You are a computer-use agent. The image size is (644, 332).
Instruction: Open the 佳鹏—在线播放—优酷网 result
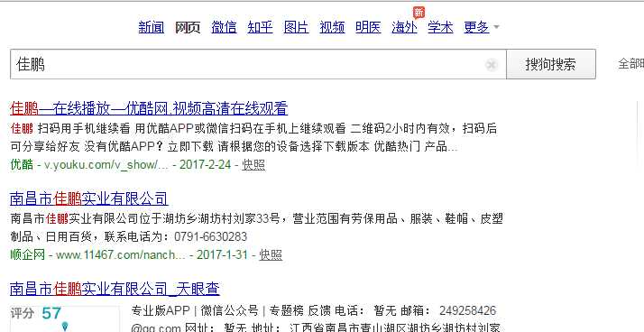tap(149, 108)
